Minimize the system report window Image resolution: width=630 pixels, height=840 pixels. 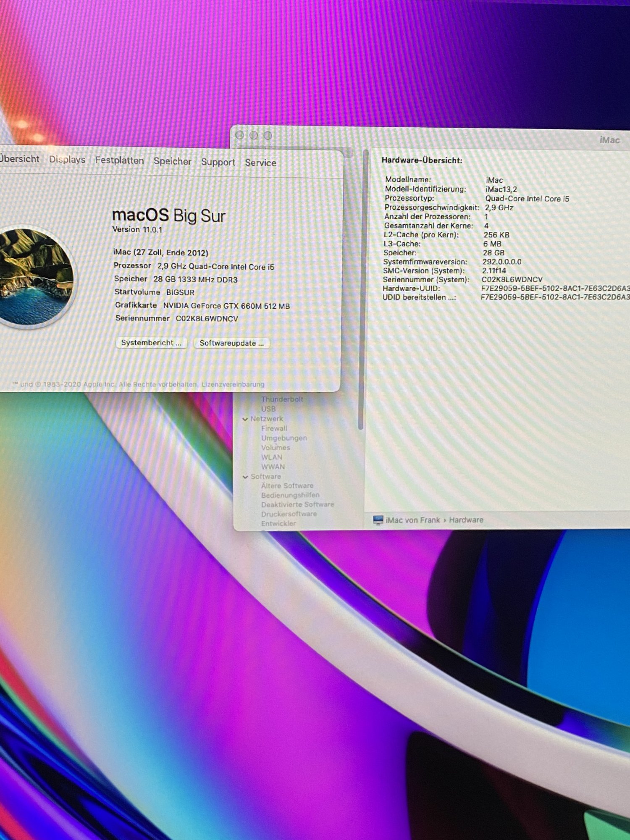pos(254,135)
